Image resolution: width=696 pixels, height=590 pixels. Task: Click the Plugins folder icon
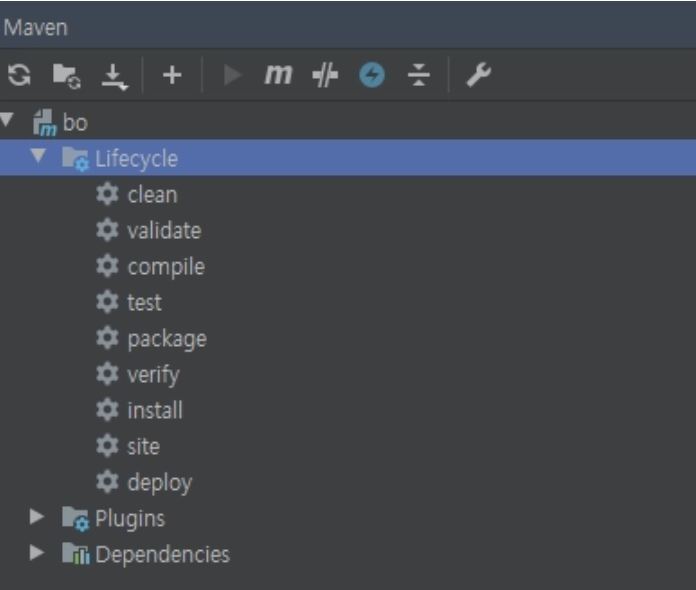[75, 519]
